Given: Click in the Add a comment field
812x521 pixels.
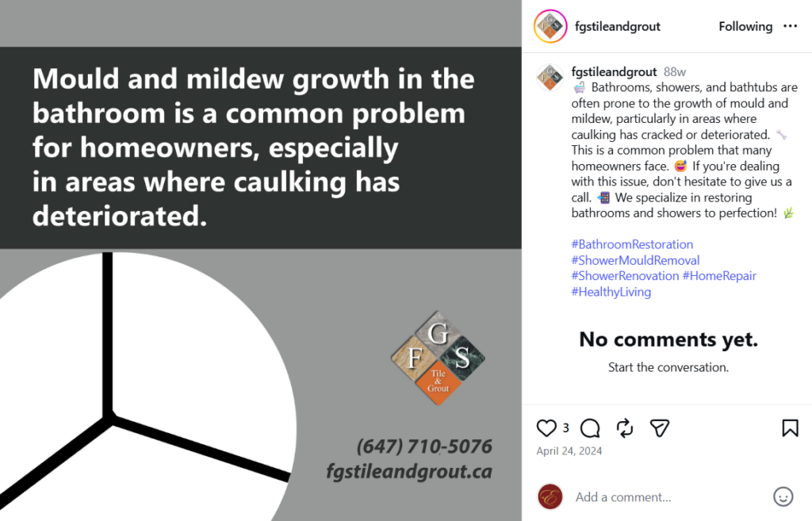Looking at the screenshot, I should pos(666,497).
